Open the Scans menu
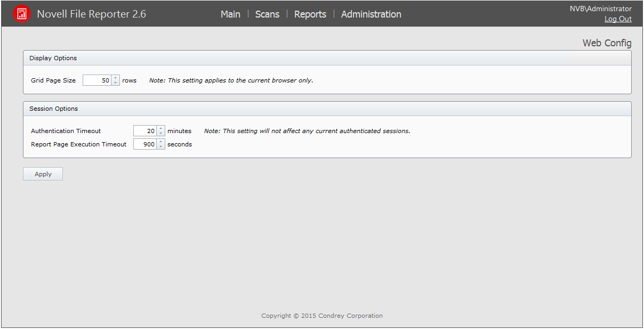 [x=267, y=14]
